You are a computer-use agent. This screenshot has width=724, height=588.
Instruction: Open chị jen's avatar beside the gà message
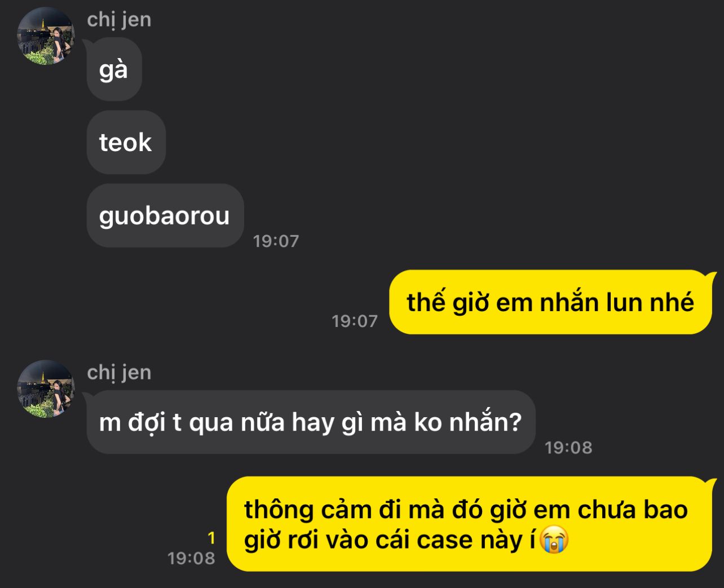46,37
